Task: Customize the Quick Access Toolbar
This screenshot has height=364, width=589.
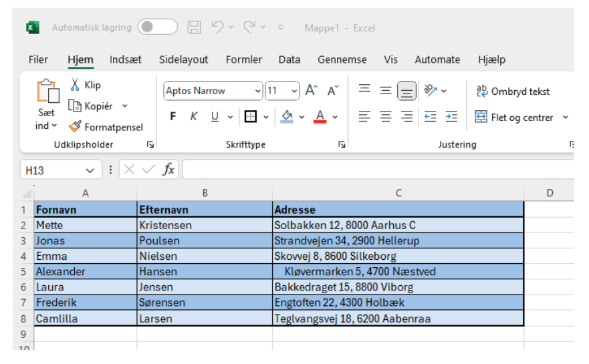Action: pos(280,27)
